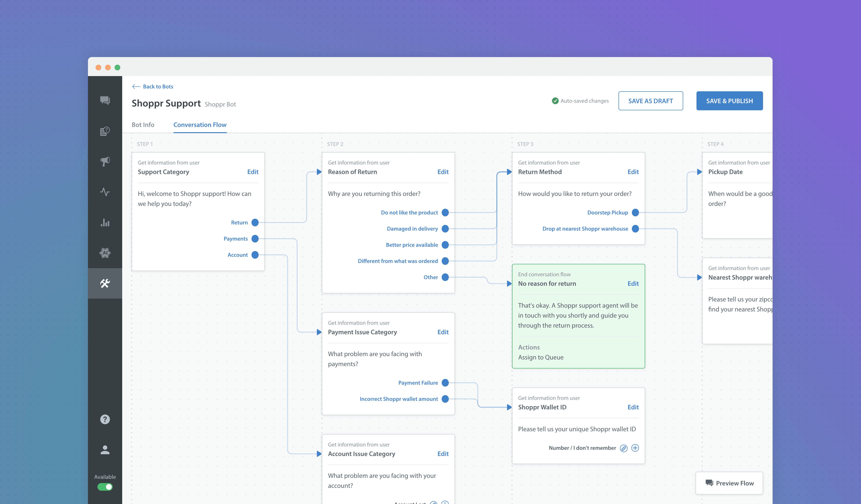
Task: Click the Shoppr Bot subtitle text
Action: pyautogui.click(x=220, y=104)
